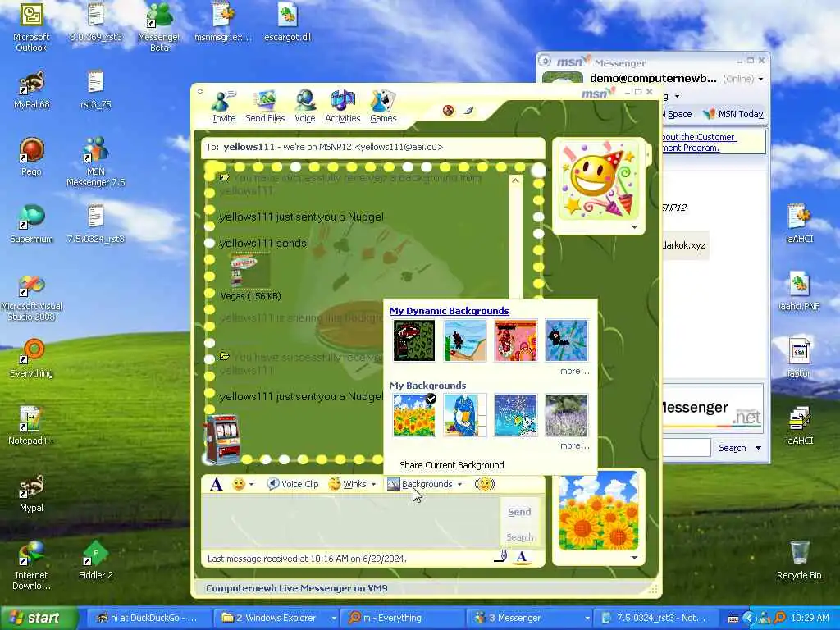Choose the lavender field background
The width and height of the screenshot is (840, 630).
pyautogui.click(x=567, y=415)
